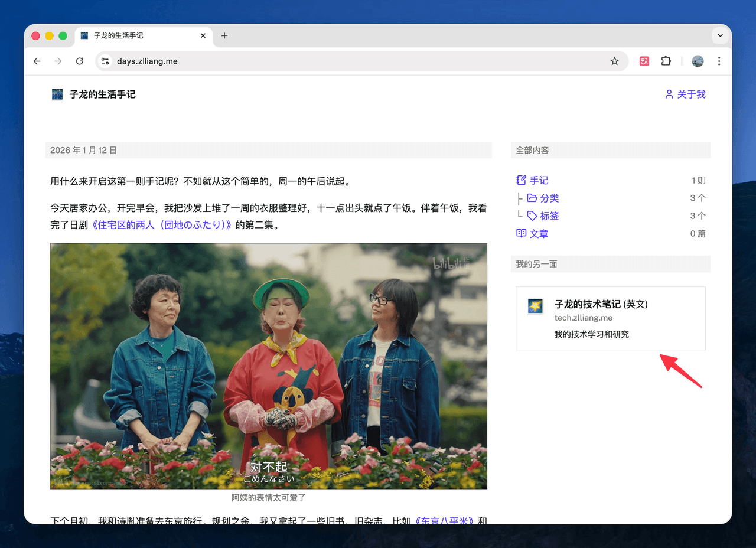Open the 《住宅区的两人（团地のふたり）》 link
This screenshot has height=548, width=756.
[x=162, y=225]
